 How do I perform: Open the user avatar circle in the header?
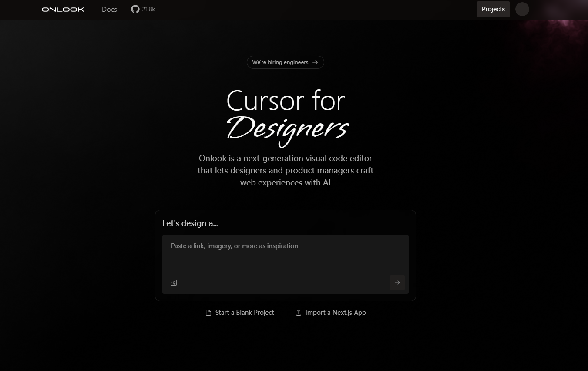522,9
